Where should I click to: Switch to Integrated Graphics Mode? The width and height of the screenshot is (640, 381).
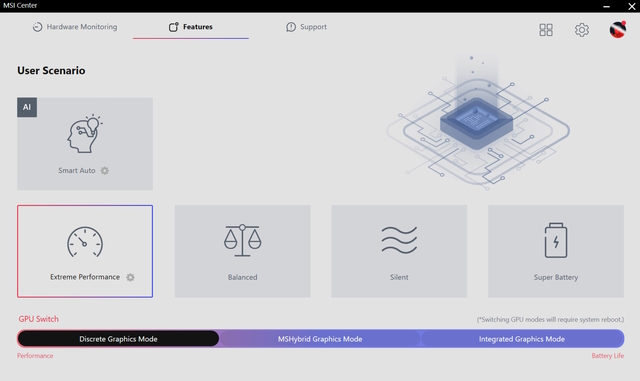(x=522, y=339)
